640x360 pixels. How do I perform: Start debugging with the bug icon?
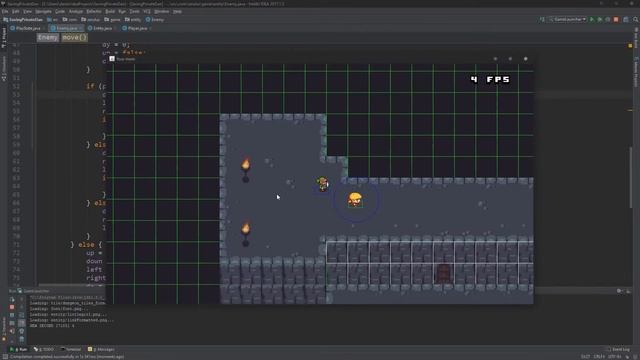600,19
